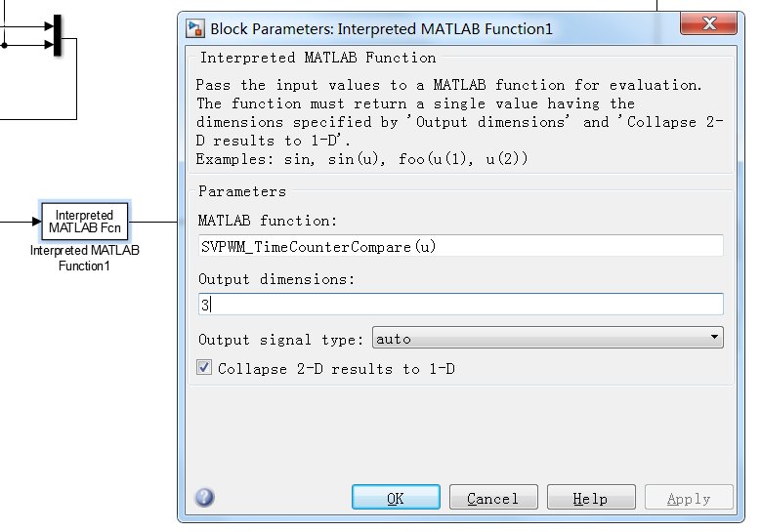
Task: Click the signal branch dot near mux
Action: [x=4, y=45]
